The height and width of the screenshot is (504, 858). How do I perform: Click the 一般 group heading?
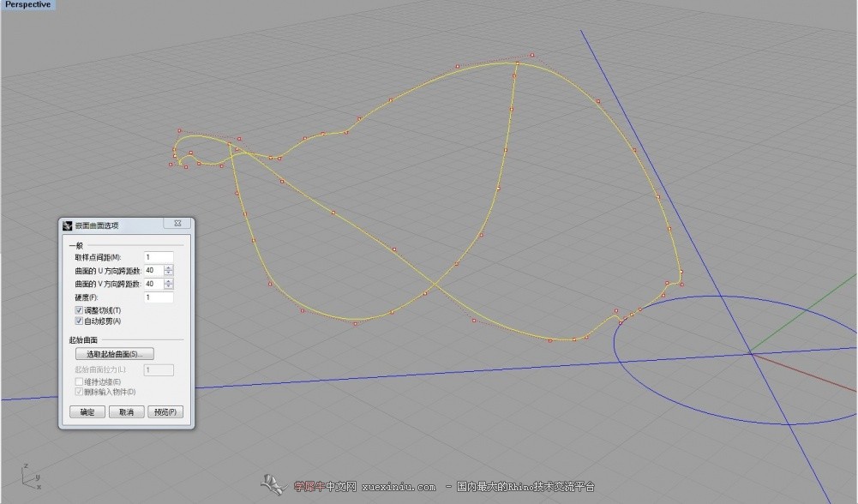point(76,246)
